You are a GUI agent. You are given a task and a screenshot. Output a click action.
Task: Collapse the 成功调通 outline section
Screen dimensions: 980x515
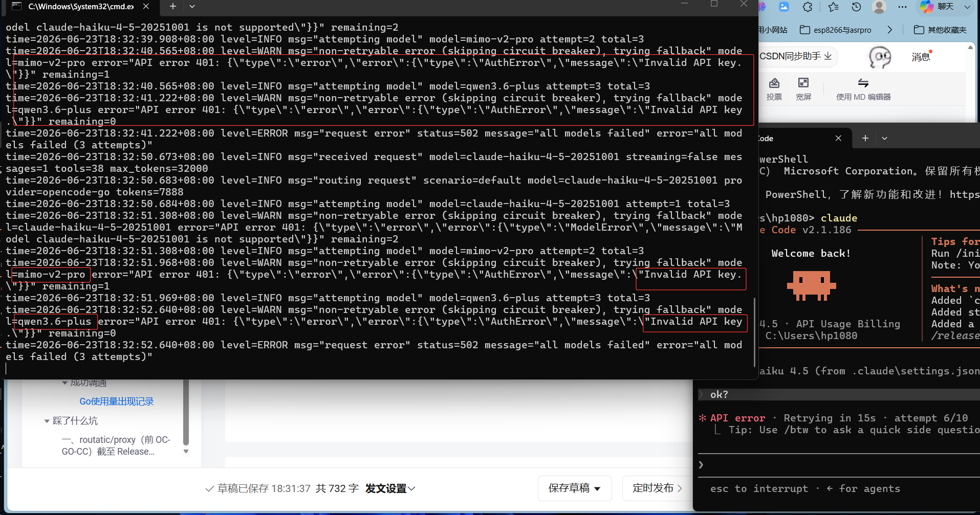click(x=64, y=383)
